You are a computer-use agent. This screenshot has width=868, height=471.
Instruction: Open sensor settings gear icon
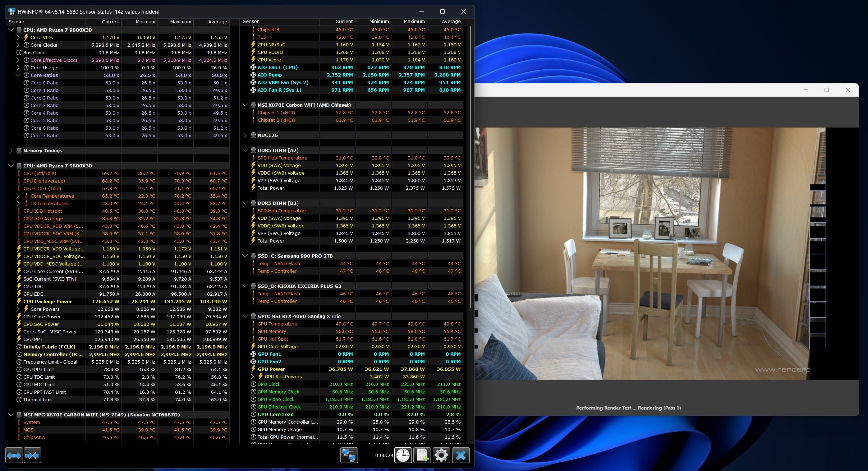coord(441,456)
